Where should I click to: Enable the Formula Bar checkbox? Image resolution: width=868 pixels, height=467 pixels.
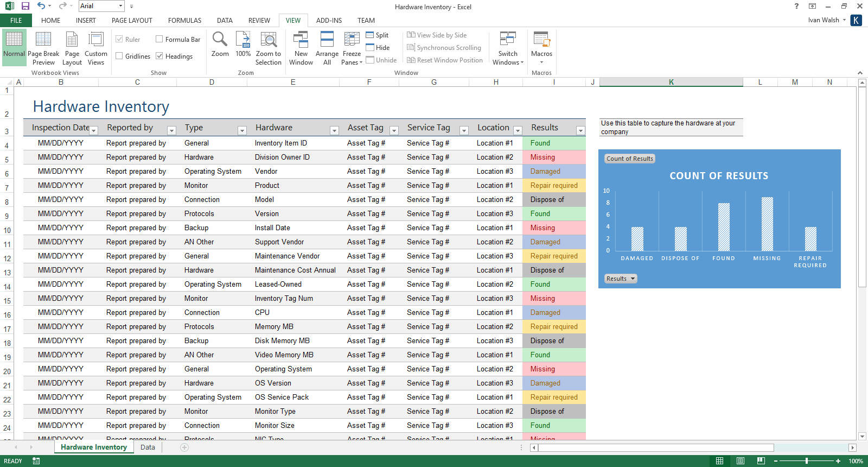click(159, 39)
